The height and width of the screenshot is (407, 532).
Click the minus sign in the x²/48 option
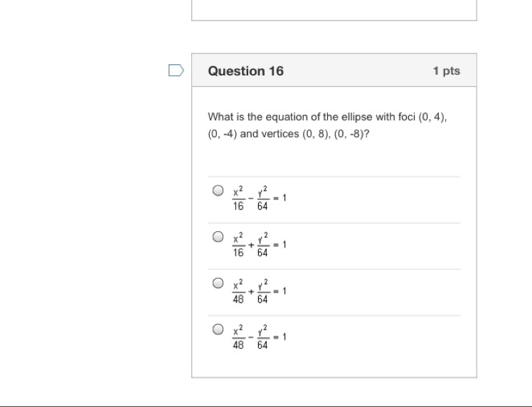[x=250, y=337]
